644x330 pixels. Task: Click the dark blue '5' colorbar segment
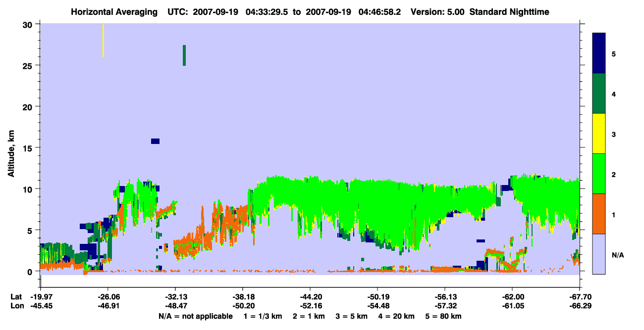point(599,53)
